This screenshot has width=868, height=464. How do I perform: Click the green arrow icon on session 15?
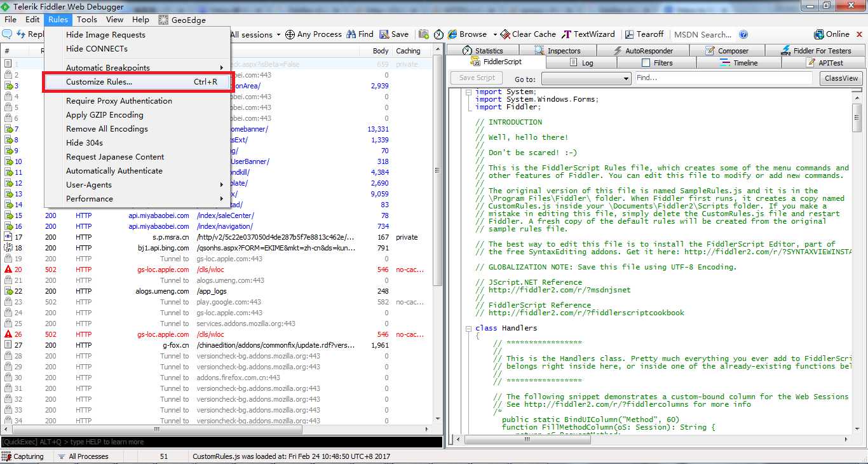8,215
